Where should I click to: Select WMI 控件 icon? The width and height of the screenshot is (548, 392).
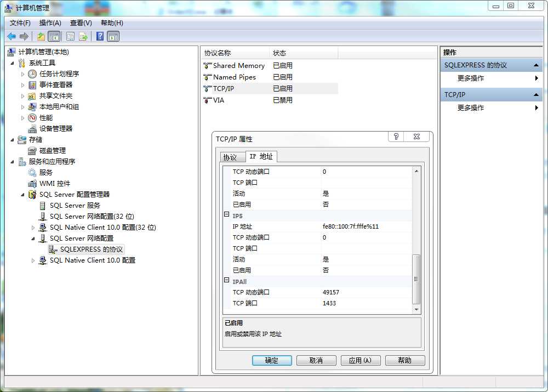(32, 184)
